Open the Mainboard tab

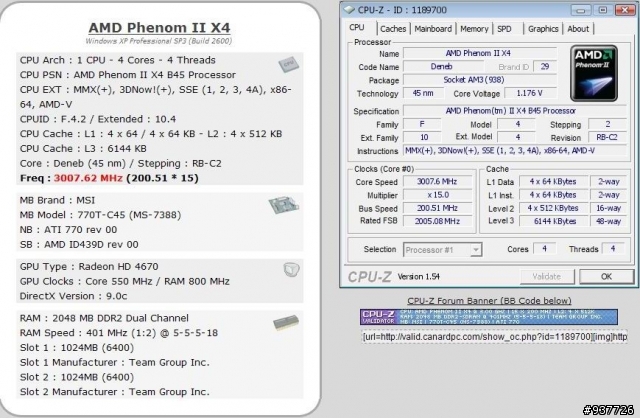(x=433, y=29)
